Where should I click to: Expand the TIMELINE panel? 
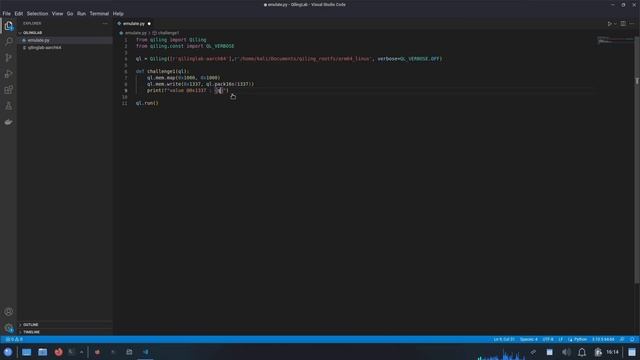(x=31, y=332)
